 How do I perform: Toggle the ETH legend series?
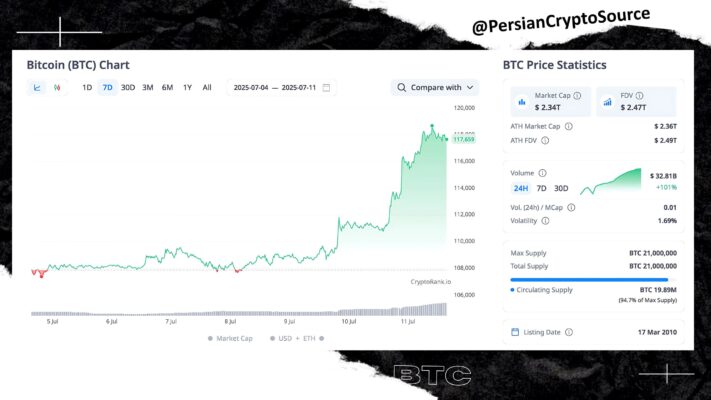click(313, 338)
